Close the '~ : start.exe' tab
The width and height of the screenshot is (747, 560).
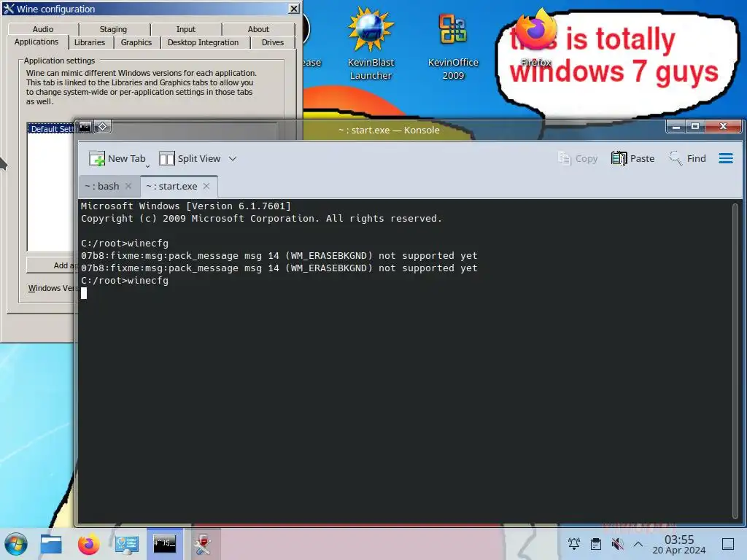(x=206, y=186)
